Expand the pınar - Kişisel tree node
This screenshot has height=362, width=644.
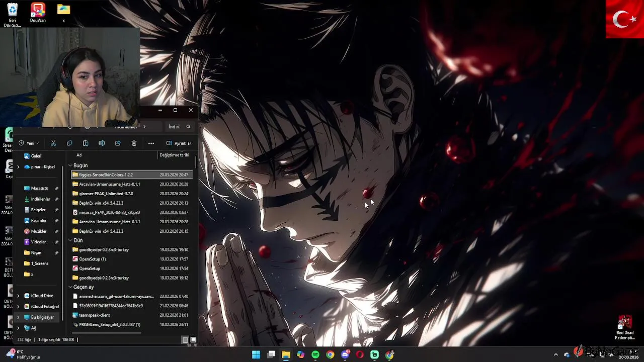pos(19,167)
